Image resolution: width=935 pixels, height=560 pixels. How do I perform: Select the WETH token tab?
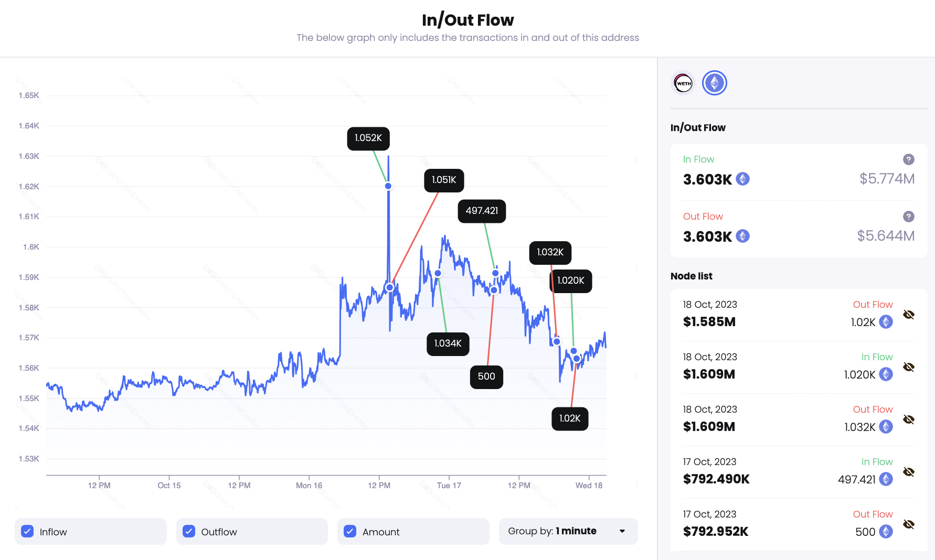point(683,83)
